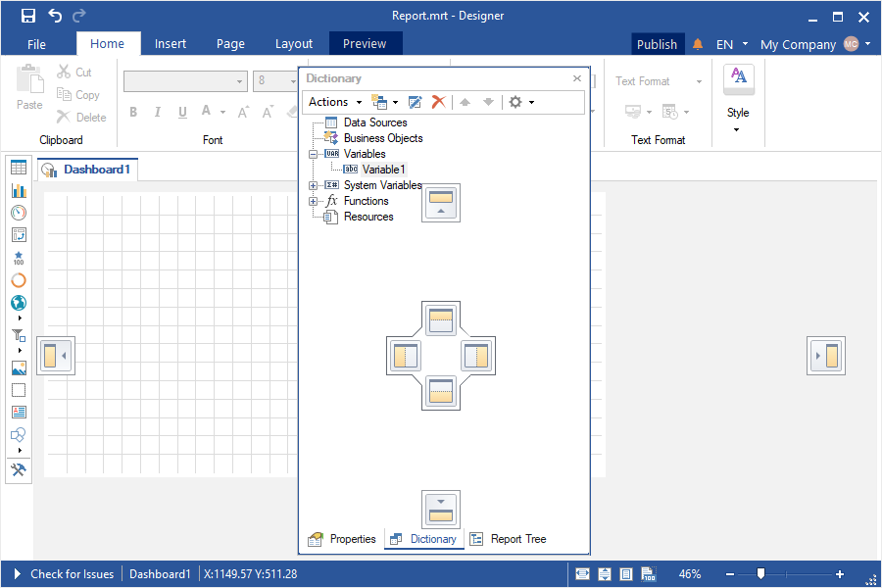Click Check for Issues in status bar
882x588 pixels.
72,574
